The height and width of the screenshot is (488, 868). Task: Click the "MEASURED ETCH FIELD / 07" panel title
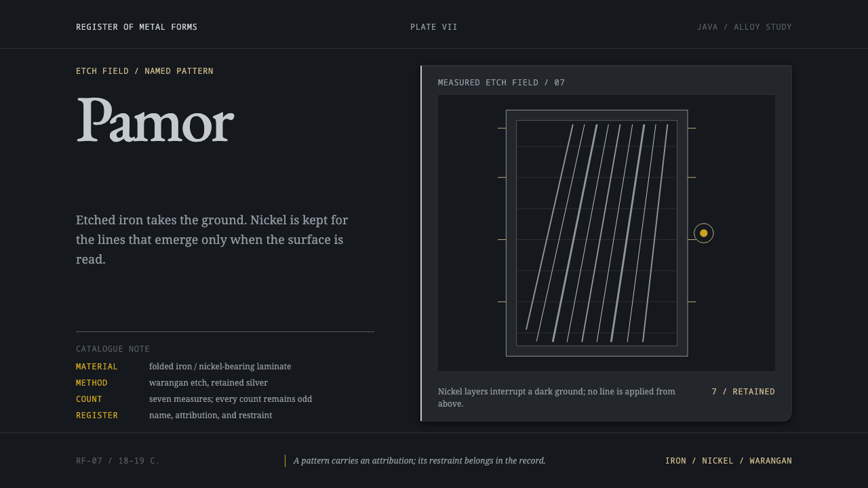point(501,83)
